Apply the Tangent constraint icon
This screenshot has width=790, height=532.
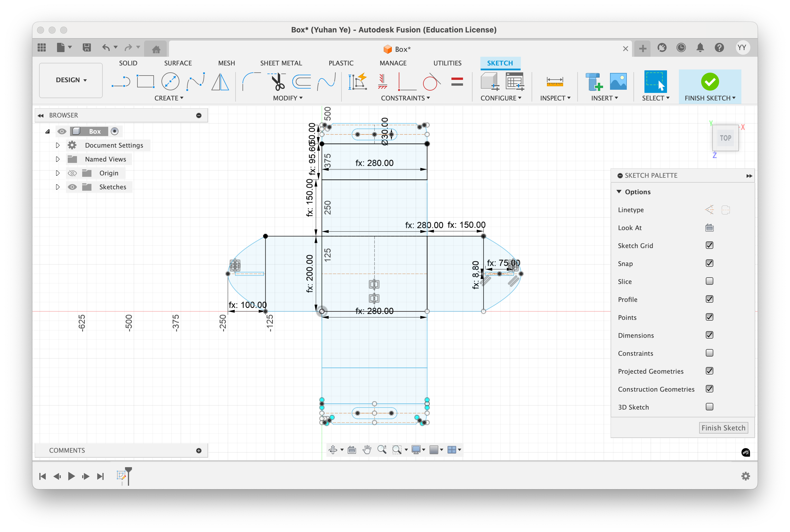click(431, 82)
